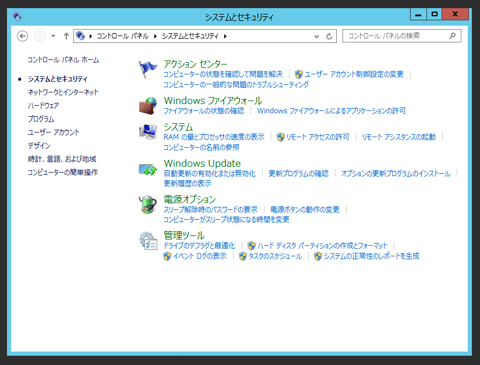
Task: Select 時計、言語、および地域 in sidebar
Action: coord(62,159)
